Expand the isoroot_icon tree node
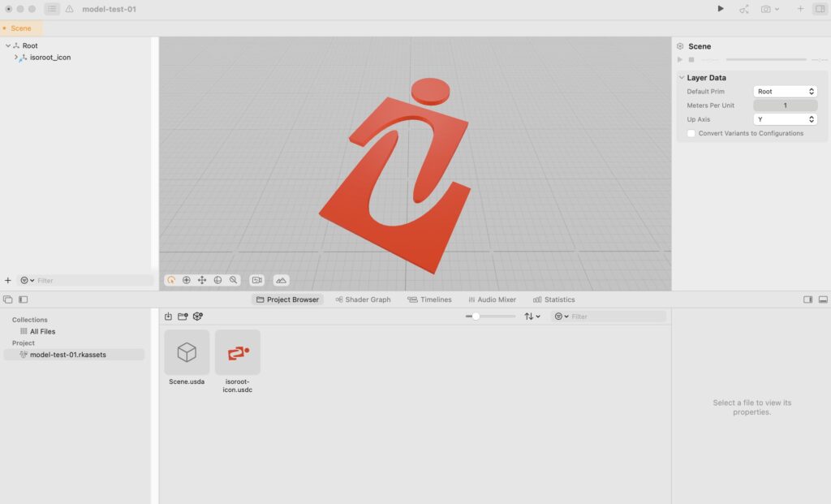This screenshot has height=504, width=831. point(16,57)
